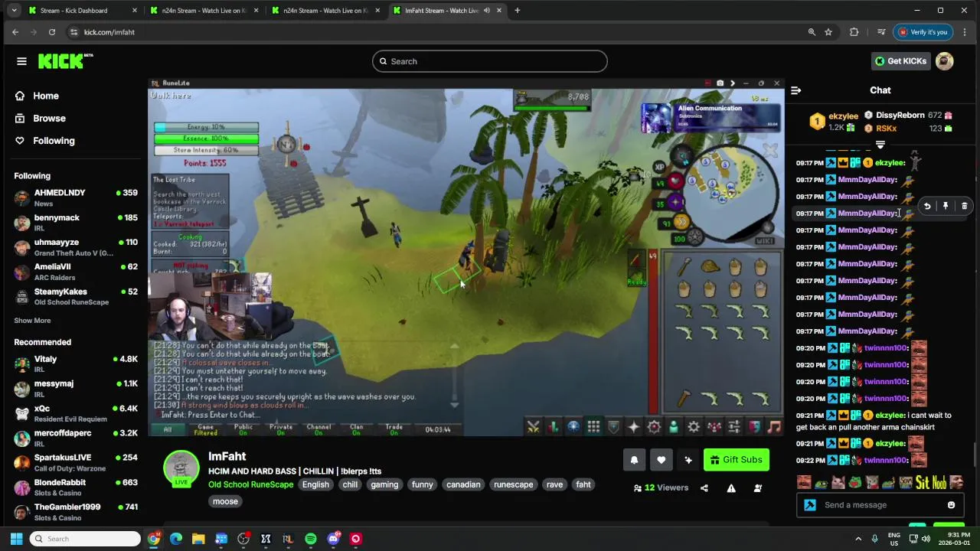
Task: Click the Kick search field
Action: (x=490, y=61)
